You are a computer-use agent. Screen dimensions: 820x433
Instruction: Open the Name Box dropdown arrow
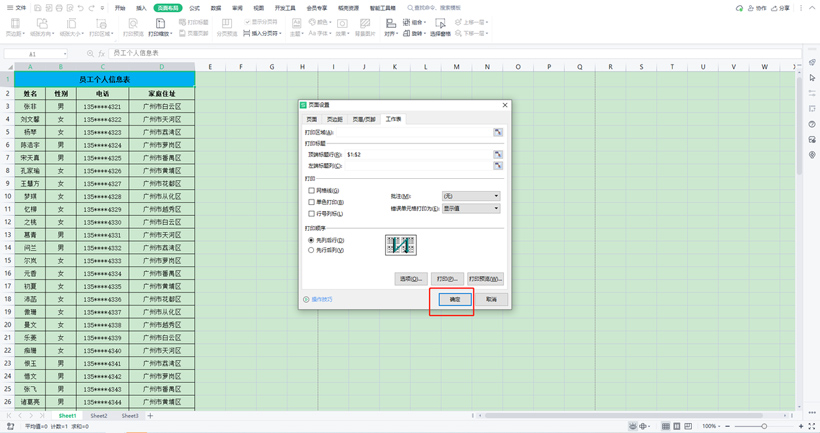[x=64, y=54]
